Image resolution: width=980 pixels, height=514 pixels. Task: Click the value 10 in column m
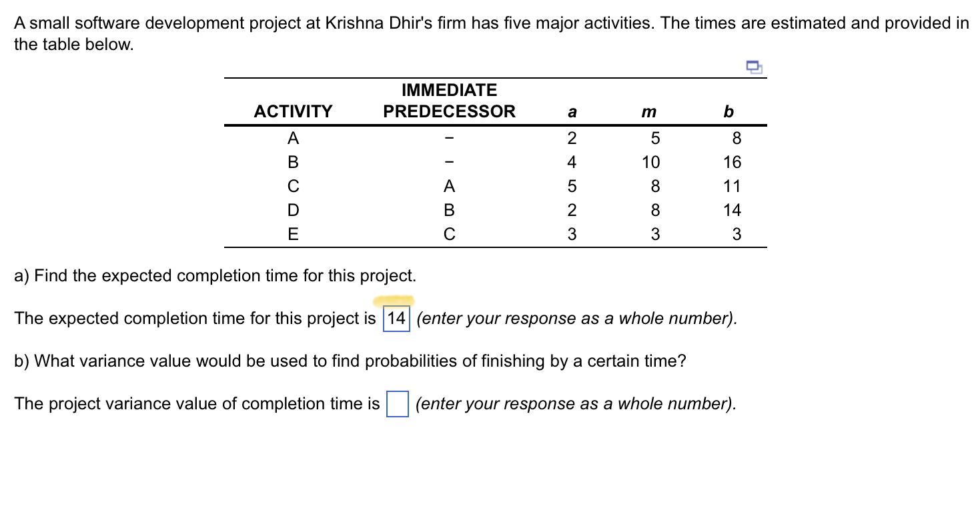(x=648, y=161)
